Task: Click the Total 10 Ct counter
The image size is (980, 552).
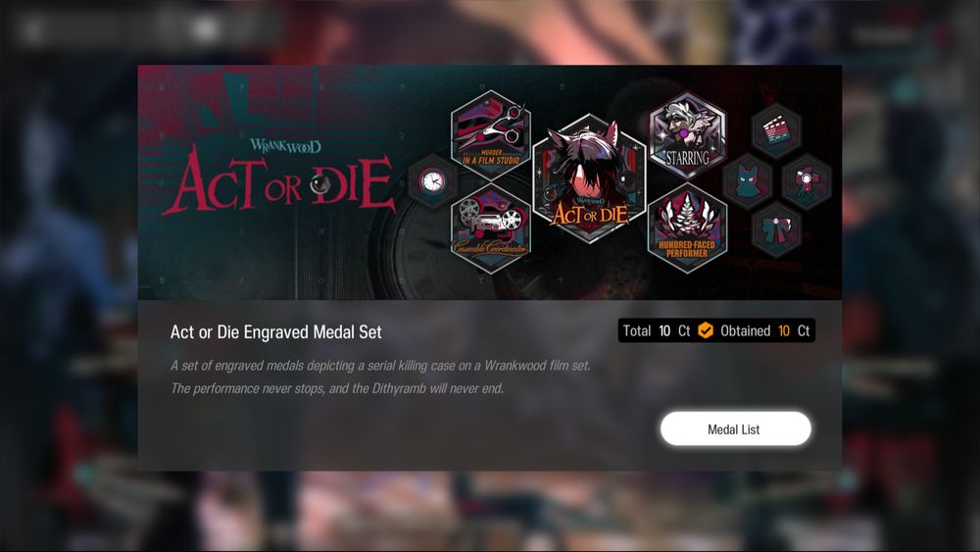Action: click(x=657, y=330)
